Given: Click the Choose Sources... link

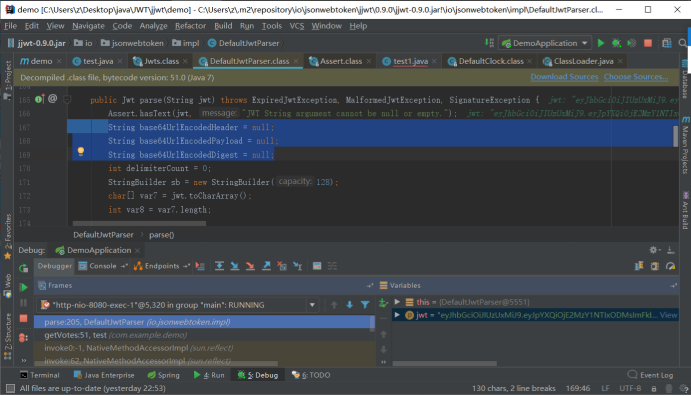Looking at the screenshot, I should click(x=635, y=77).
